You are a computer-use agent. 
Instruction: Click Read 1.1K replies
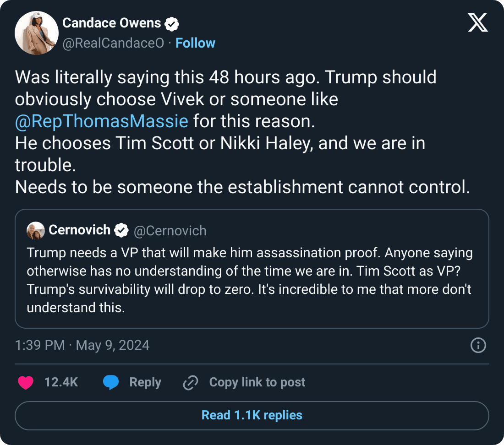coord(252,415)
